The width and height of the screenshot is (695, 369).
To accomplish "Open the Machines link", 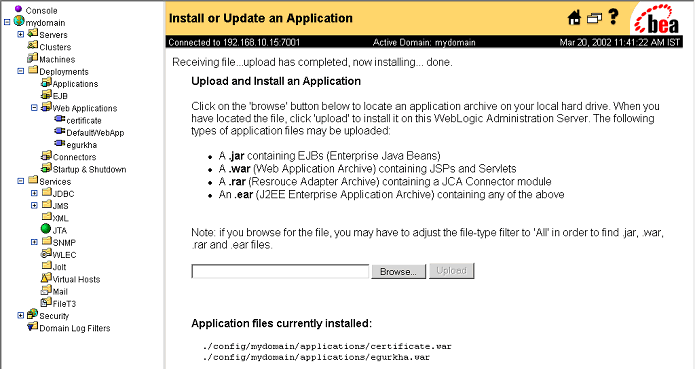I will pyautogui.click(x=57, y=59).
